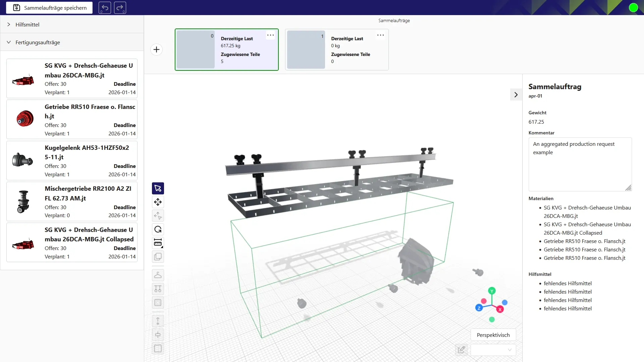Image resolution: width=644 pixels, height=362 pixels.
Task: Click the duplicate objects tool
Action: click(158, 257)
